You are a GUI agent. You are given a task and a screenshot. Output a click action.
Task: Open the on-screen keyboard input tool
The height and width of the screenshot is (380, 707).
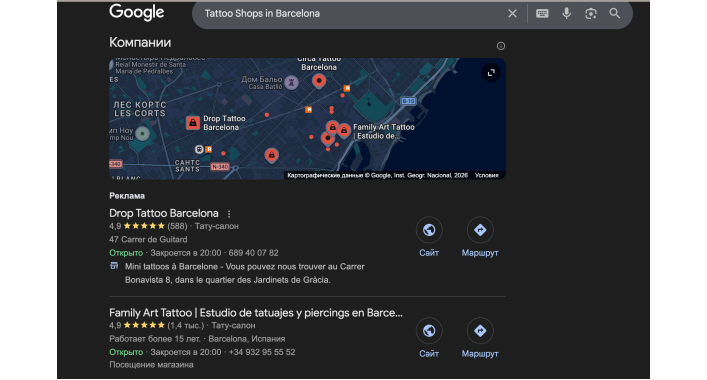pos(542,14)
